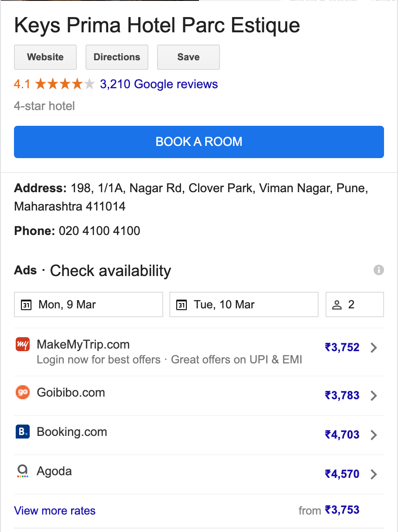The width and height of the screenshot is (398, 532).
Task: Expand the MakeMyTrip offer chevron arrow
Action: pyautogui.click(x=374, y=348)
